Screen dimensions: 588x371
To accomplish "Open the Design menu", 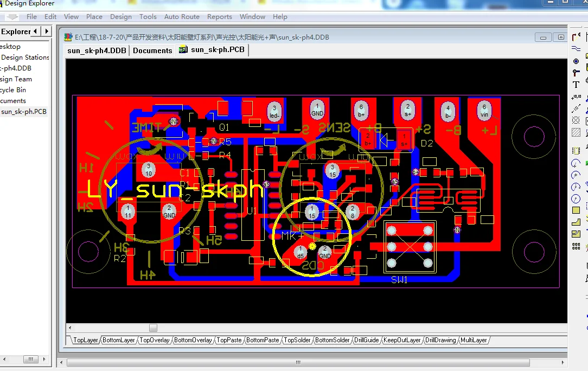I will [120, 17].
